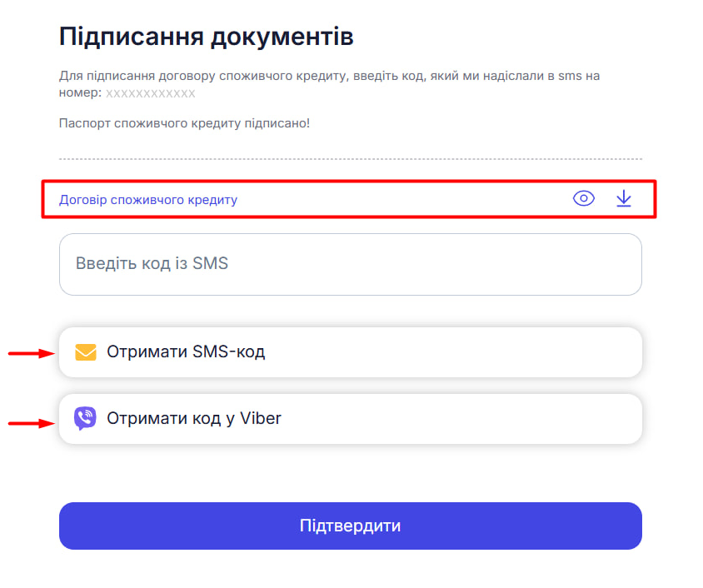Image resolution: width=703 pixels, height=588 pixels.
Task: Click the purple Viber logo icon
Action: tap(85, 418)
